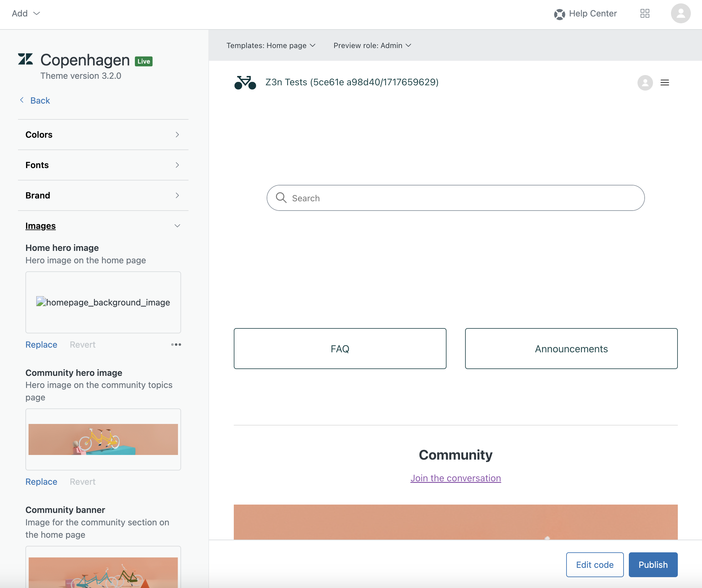The image size is (702, 588).
Task: Open the Add dropdown menu
Action: (26, 13)
